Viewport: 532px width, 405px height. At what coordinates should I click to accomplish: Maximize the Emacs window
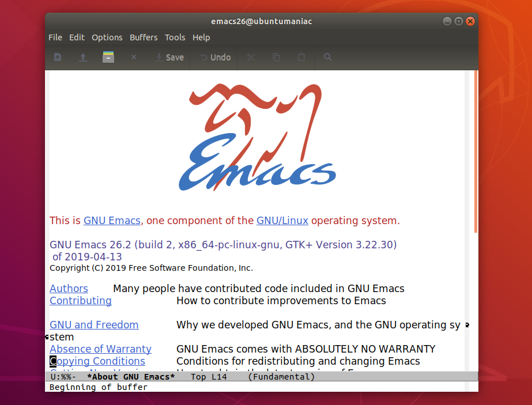pyautogui.click(x=459, y=21)
